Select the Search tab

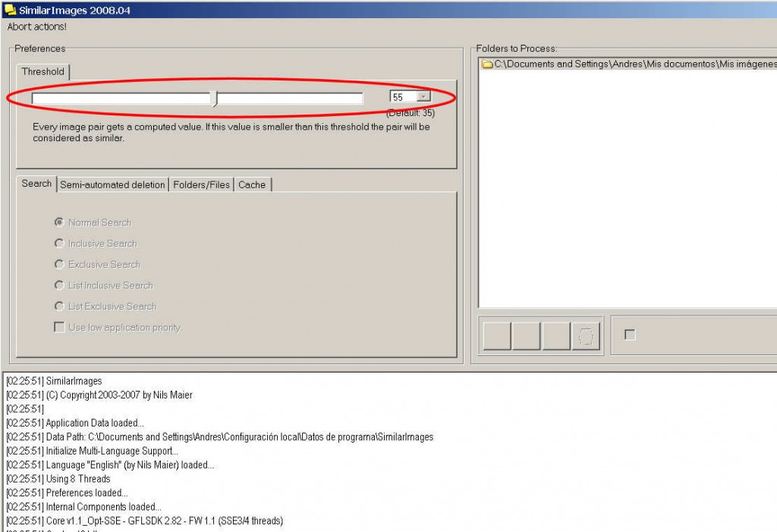(36, 184)
